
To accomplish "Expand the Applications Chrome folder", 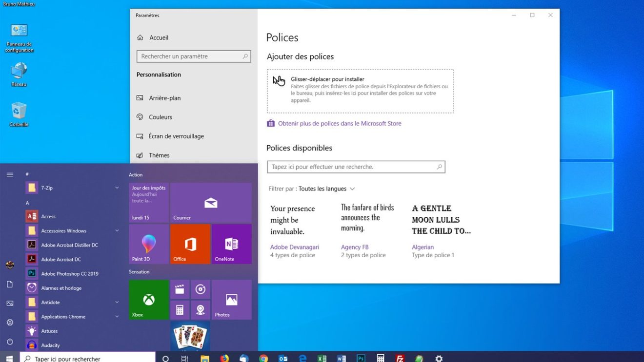I will [x=73, y=317].
